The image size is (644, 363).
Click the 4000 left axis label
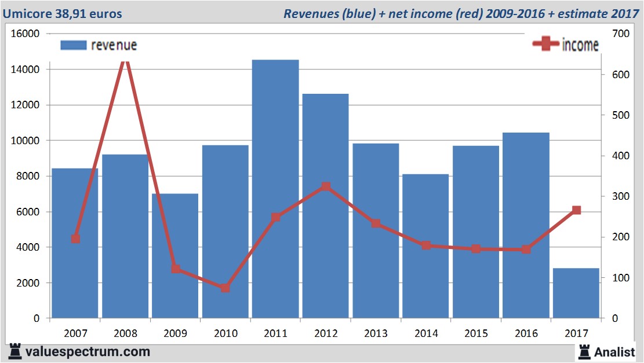[28, 247]
